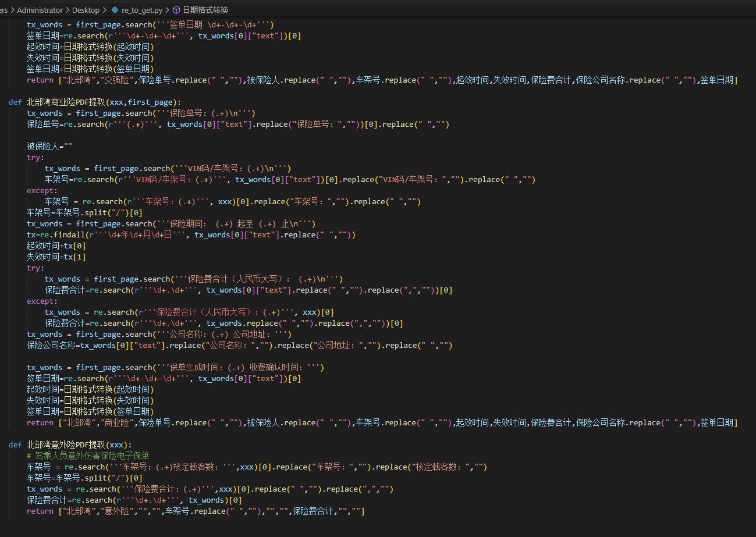
Task: Click the symbol cube icon before 日期格式转换
Action: (176, 10)
